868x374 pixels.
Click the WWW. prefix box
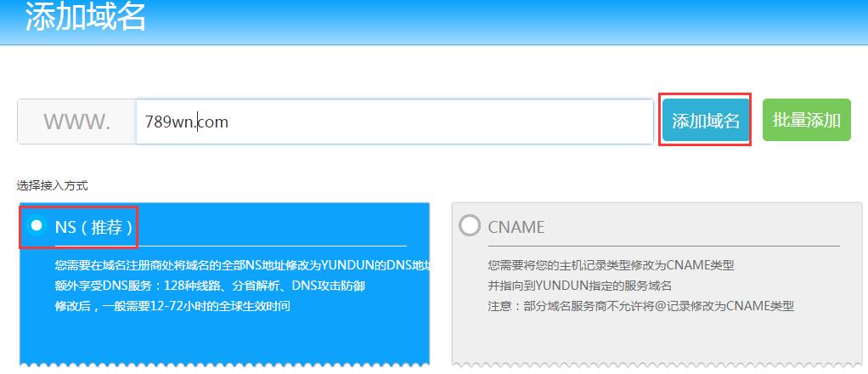[77, 122]
